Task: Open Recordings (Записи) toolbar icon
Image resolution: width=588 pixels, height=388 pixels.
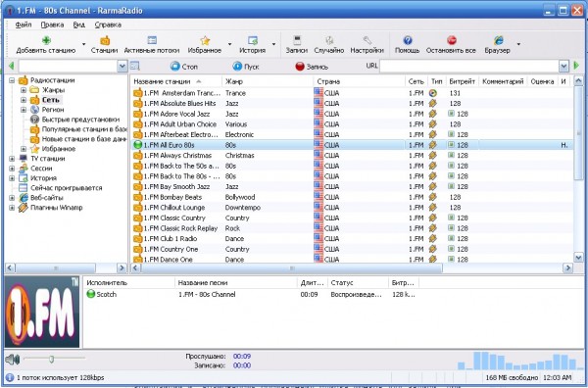Action: pyautogui.click(x=297, y=40)
